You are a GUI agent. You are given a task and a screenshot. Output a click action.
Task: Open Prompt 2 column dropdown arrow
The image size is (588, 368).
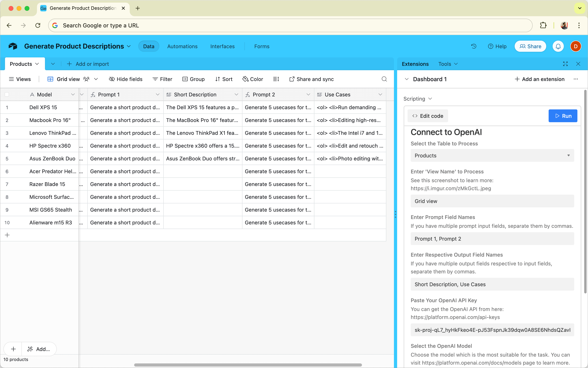tap(308, 94)
